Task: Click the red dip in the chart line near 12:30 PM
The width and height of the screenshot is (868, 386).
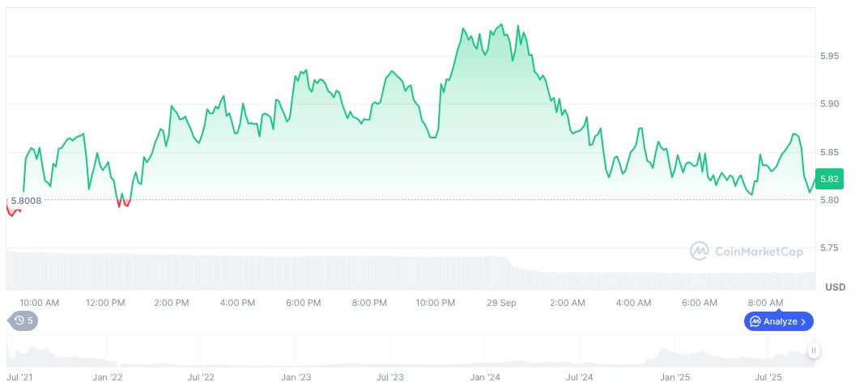Action: tap(123, 202)
